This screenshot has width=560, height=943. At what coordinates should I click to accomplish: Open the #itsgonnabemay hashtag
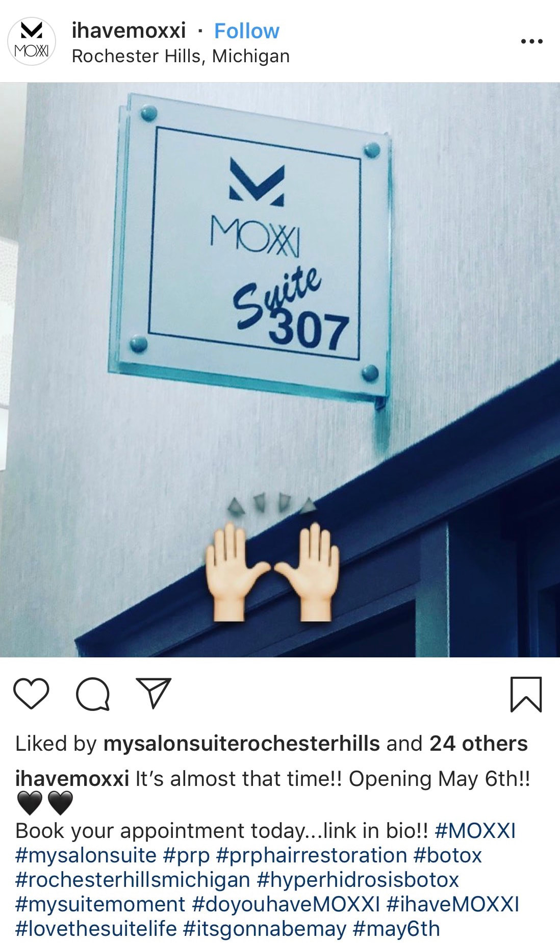pyautogui.click(x=264, y=929)
